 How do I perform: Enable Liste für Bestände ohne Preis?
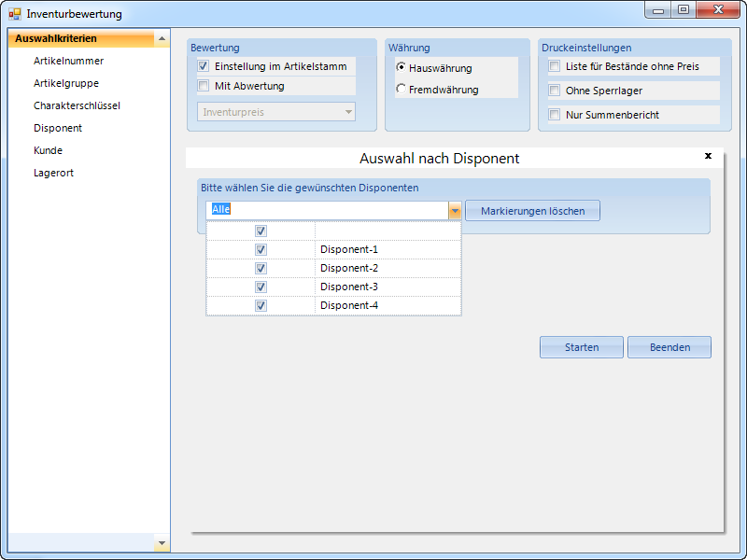click(x=555, y=66)
